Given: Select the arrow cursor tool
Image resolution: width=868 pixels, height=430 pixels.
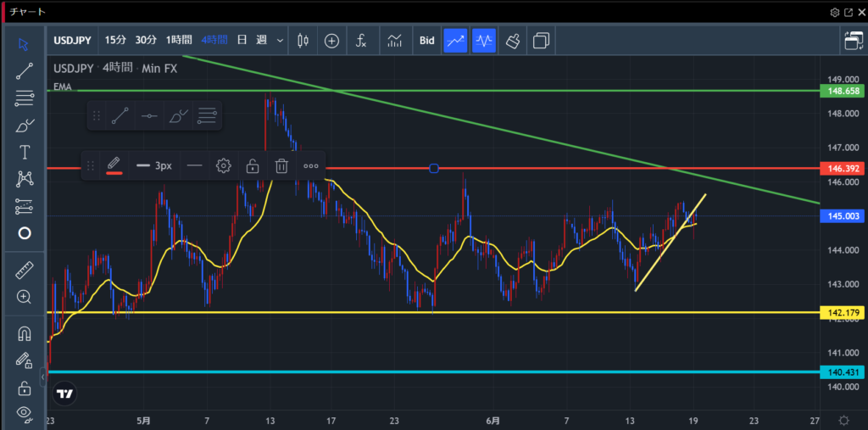Looking at the screenshot, I should point(24,44).
